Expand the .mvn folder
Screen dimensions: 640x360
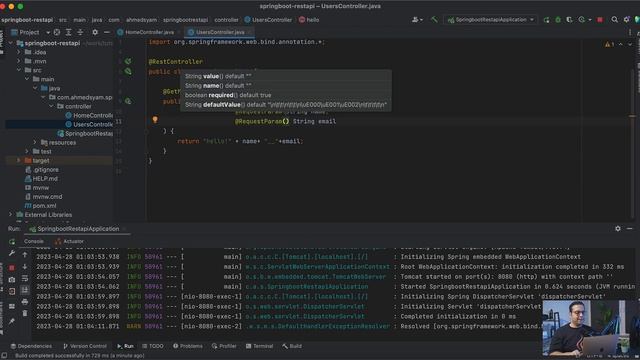click(x=19, y=61)
